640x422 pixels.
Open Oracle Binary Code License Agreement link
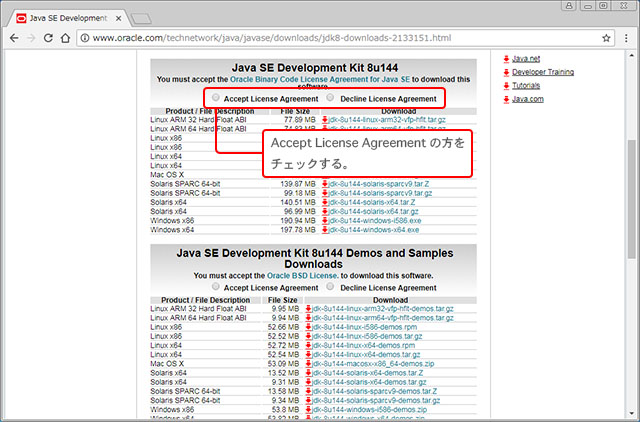320,79
